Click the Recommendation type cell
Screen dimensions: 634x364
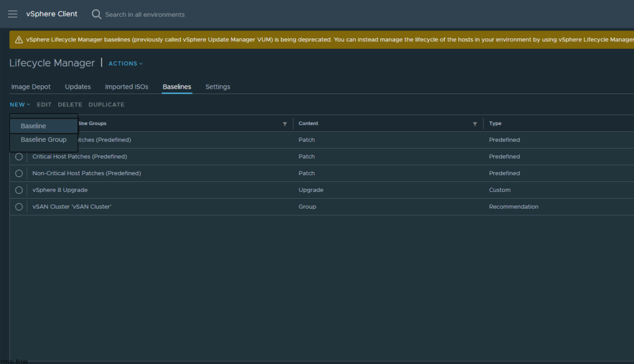[x=513, y=207]
